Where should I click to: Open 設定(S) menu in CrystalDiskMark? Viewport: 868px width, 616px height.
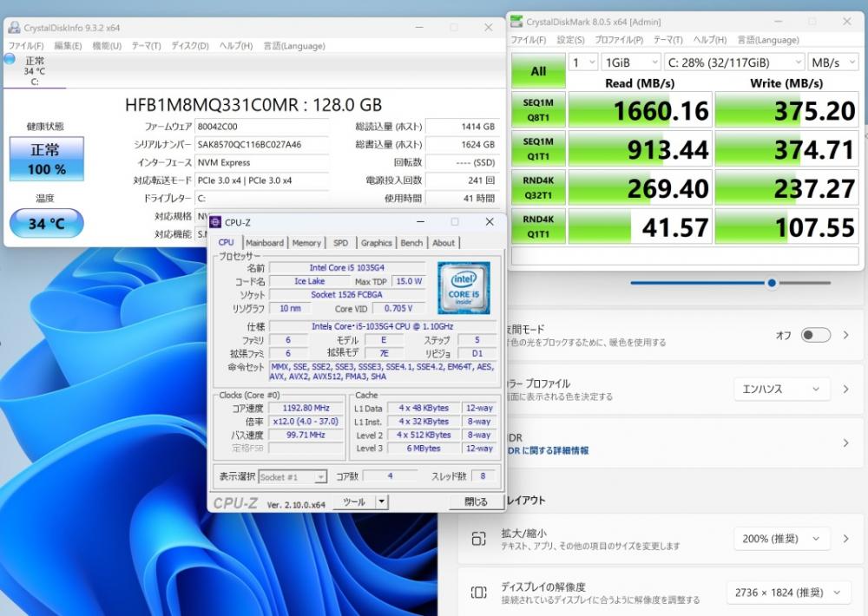click(570, 40)
